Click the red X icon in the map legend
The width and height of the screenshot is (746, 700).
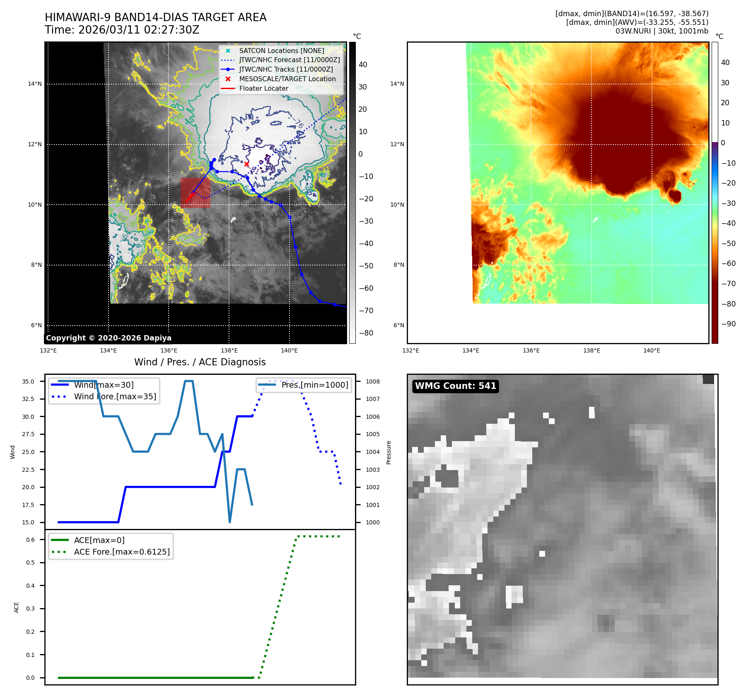(228, 79)
